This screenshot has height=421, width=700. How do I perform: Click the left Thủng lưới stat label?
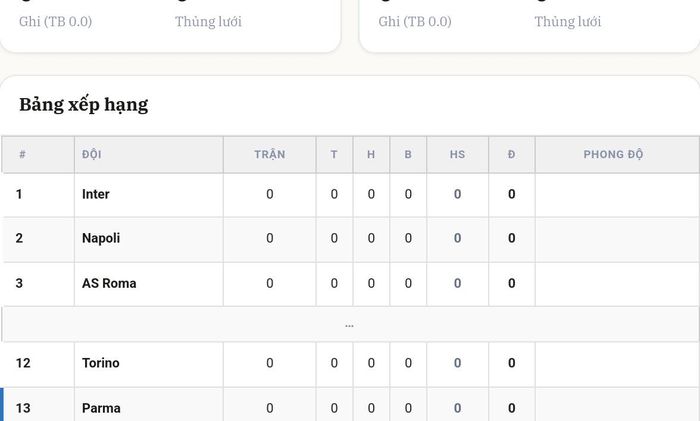208,21
